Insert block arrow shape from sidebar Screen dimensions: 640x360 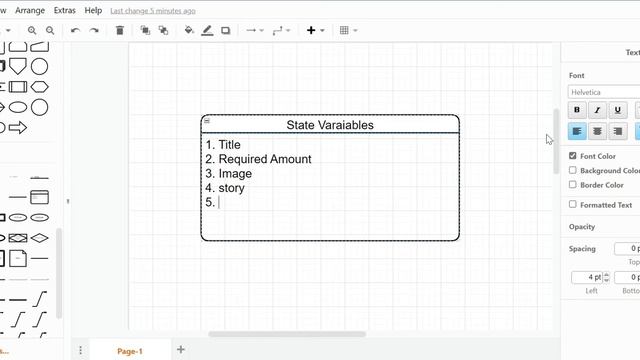pos(18,128)
